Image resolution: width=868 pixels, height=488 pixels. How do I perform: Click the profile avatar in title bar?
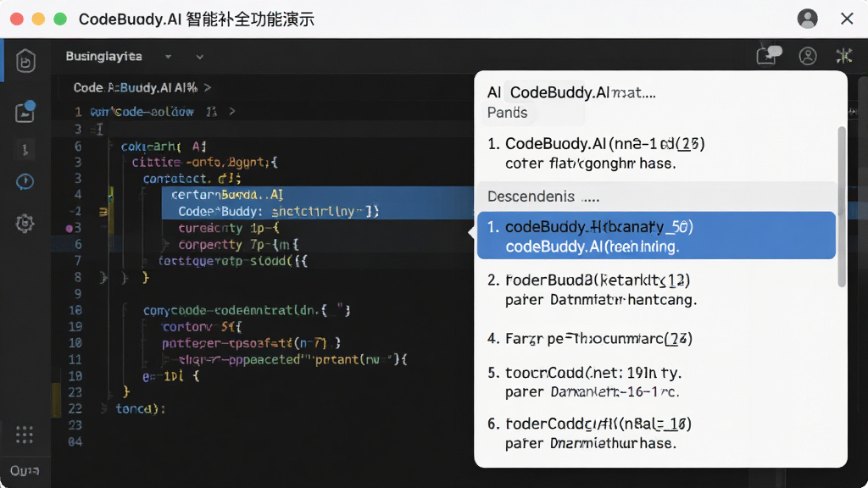808,19
